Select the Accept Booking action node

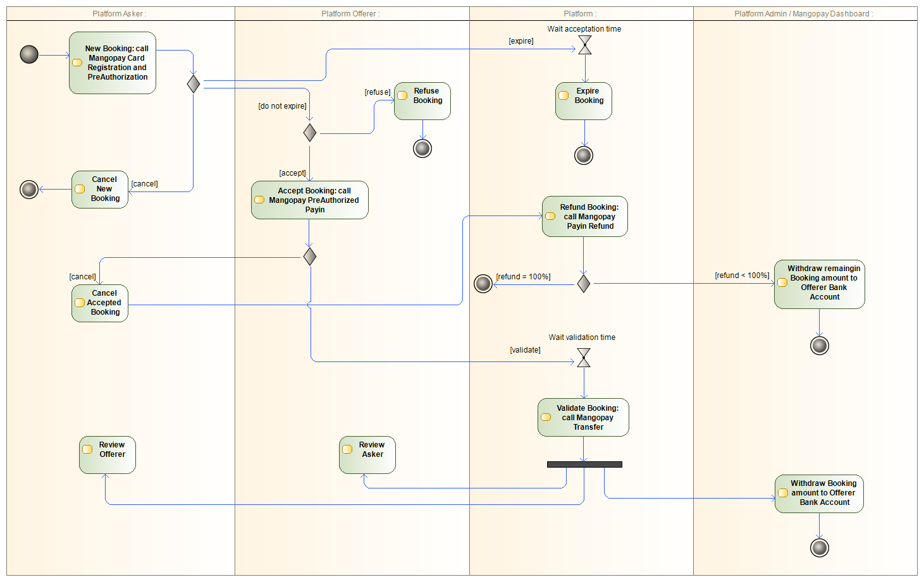[x=310, y=200]
